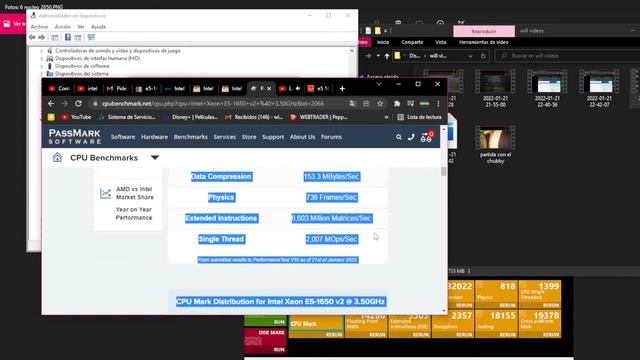The width and height of the screenshot is (640, 360).
Task: Switch to the last 'e5 1' tab
Action: point(318,89)
